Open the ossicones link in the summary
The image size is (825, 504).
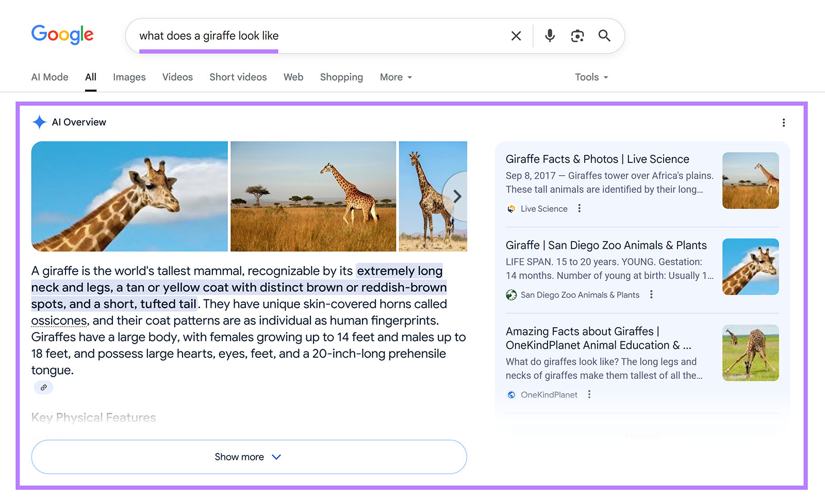click(58, 320)
